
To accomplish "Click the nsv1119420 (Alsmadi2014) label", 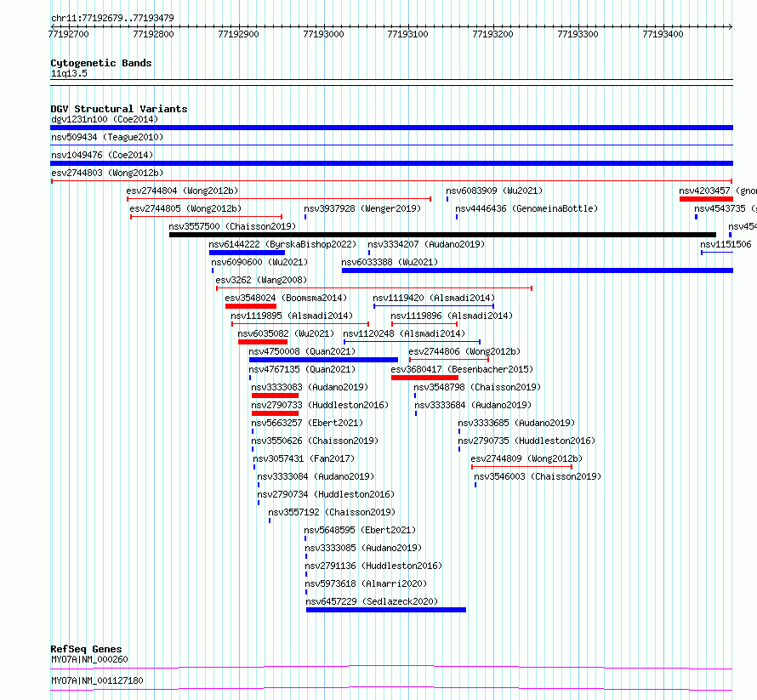I will point(434,298).
